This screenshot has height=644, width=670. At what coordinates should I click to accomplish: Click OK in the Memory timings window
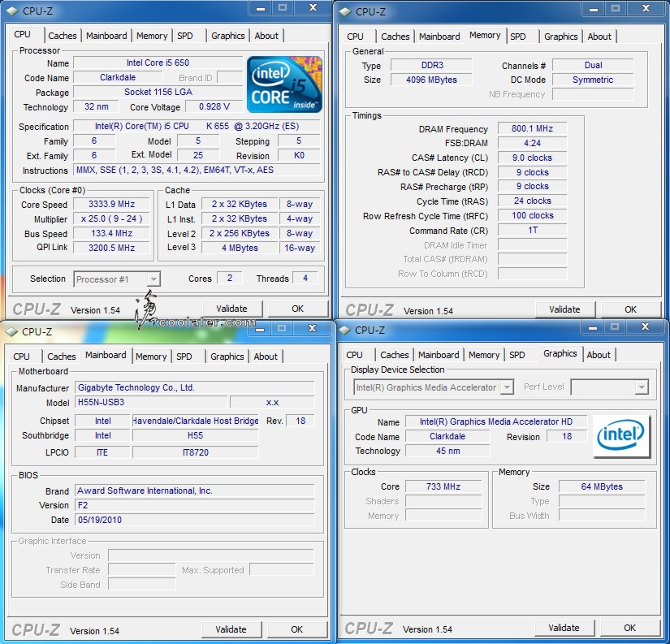(x=630, y=310)
